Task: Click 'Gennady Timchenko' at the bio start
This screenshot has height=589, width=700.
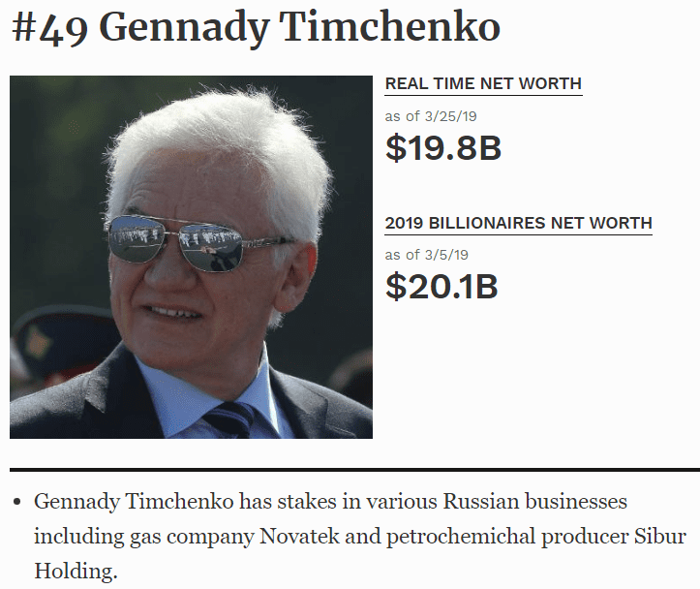Action: pos(134,502)
